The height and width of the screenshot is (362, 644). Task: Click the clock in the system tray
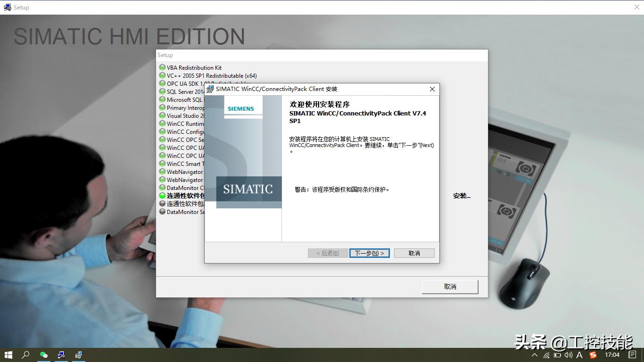click(612, 355)
